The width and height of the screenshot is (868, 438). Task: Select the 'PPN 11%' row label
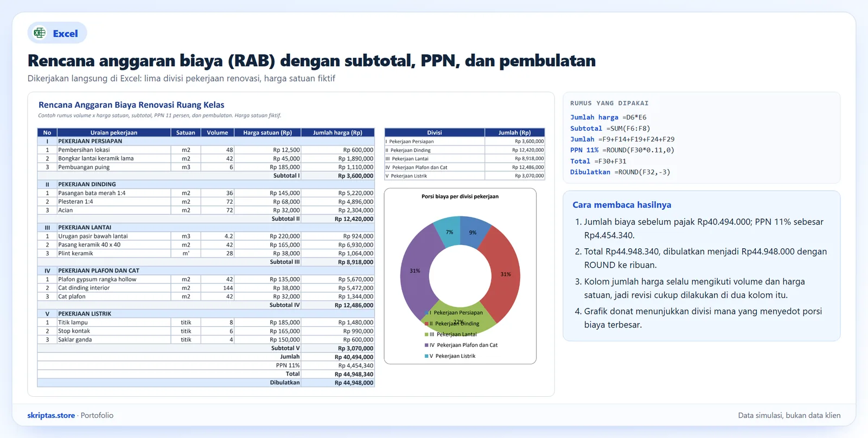click(288, 365)
